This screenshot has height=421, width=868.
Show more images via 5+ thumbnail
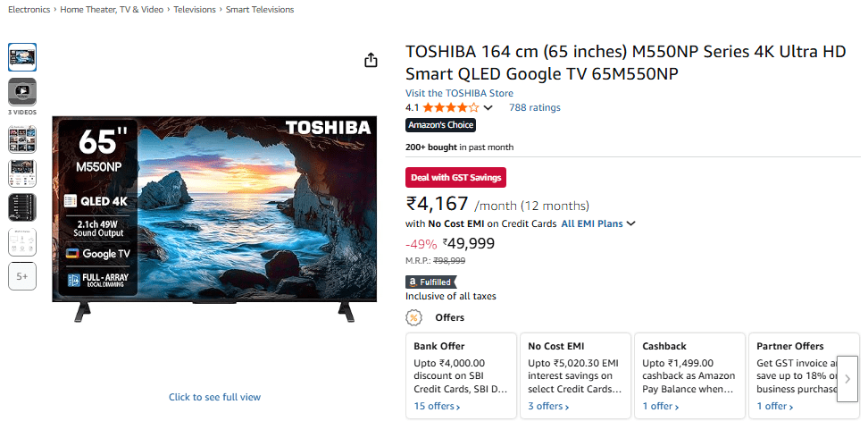[x=22, y=277]
